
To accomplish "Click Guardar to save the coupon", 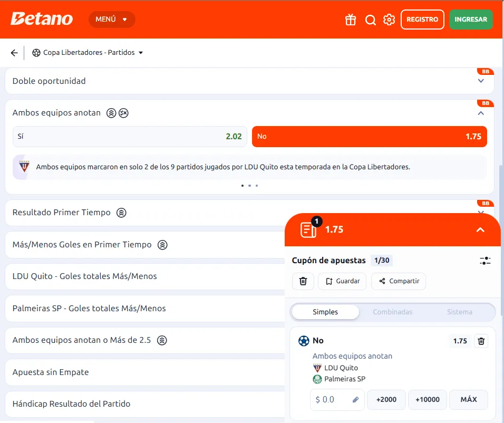I will (342, 282).
